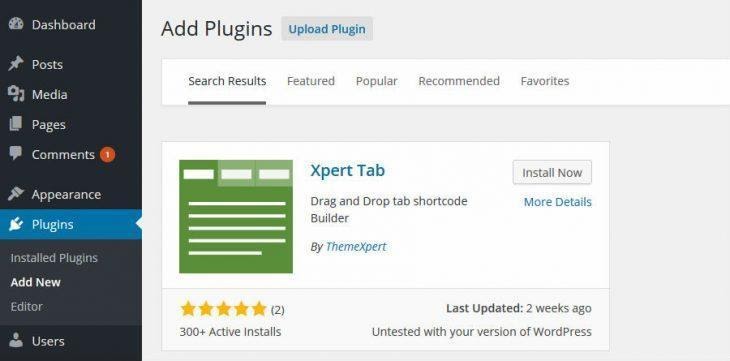The height and width of the screenshot is (361, 730).
Task: Click the Appearance paintbrush icon
Action: point(16,194)
